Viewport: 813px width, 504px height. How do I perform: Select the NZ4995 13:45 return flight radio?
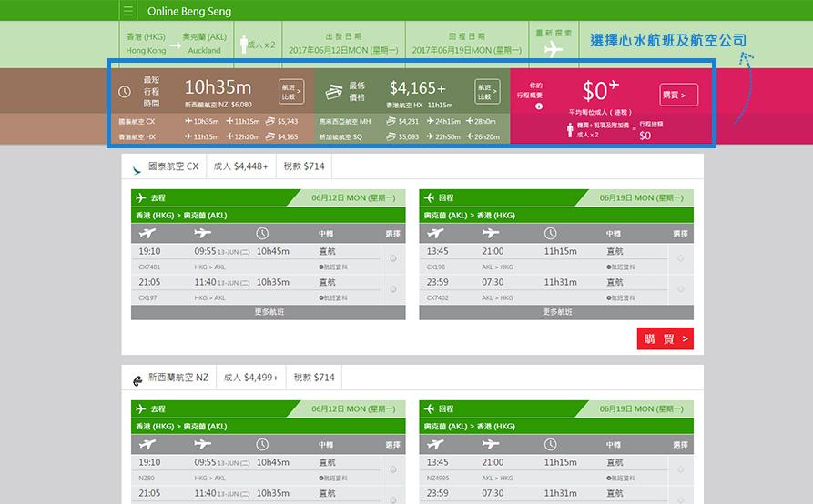point(680,469)
